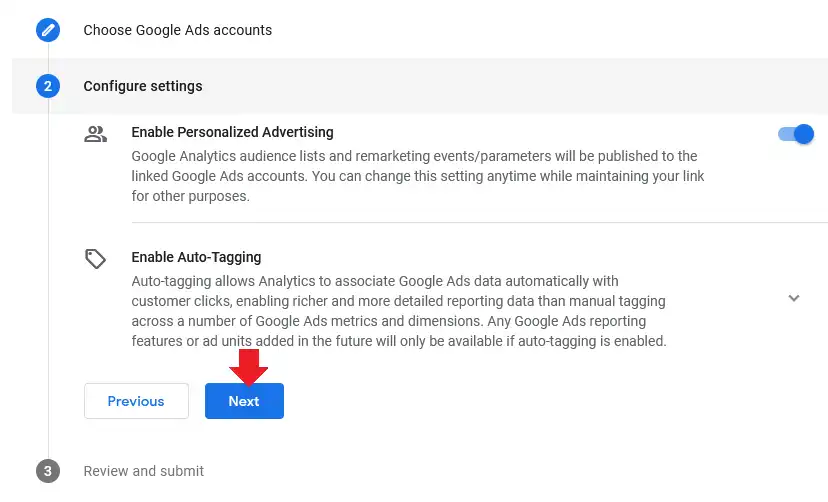
Task: Open the Choose Google Ads accounts step
Action: 177,30
